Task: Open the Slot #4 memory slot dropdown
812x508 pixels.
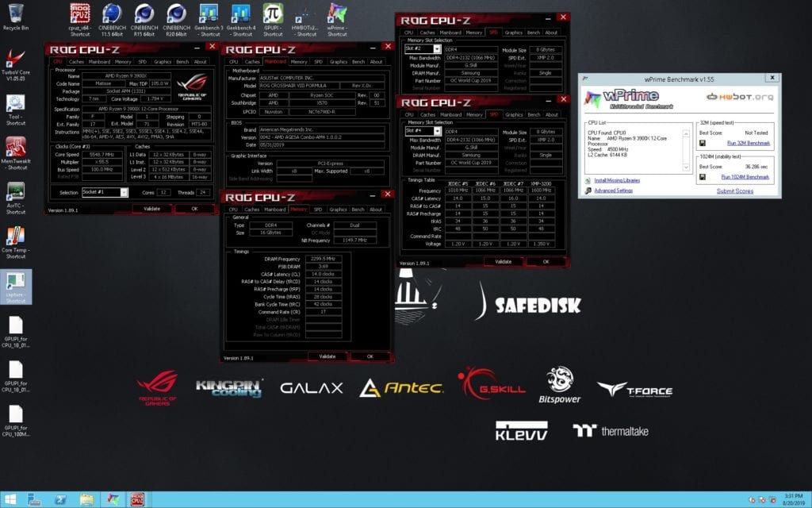Action: 437,131
